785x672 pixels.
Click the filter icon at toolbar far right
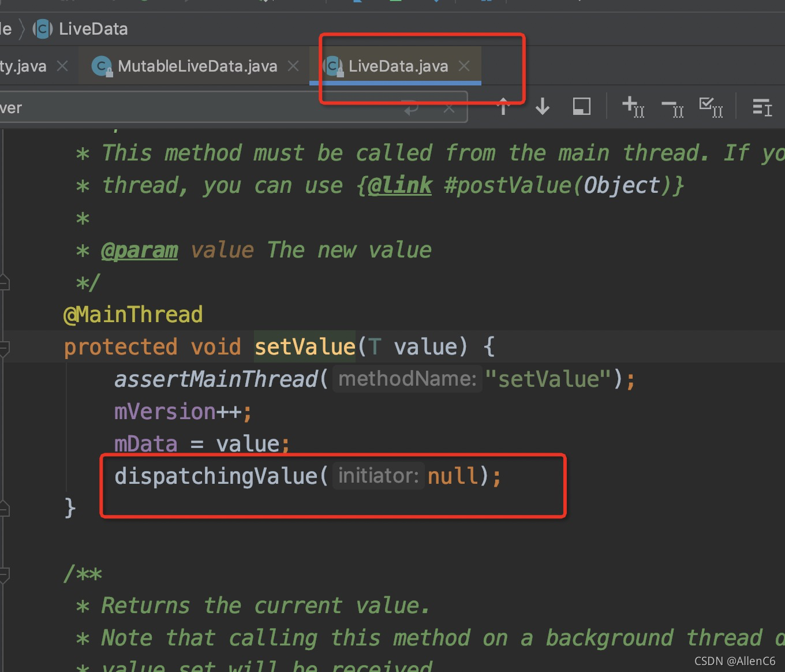coord(762,107)
